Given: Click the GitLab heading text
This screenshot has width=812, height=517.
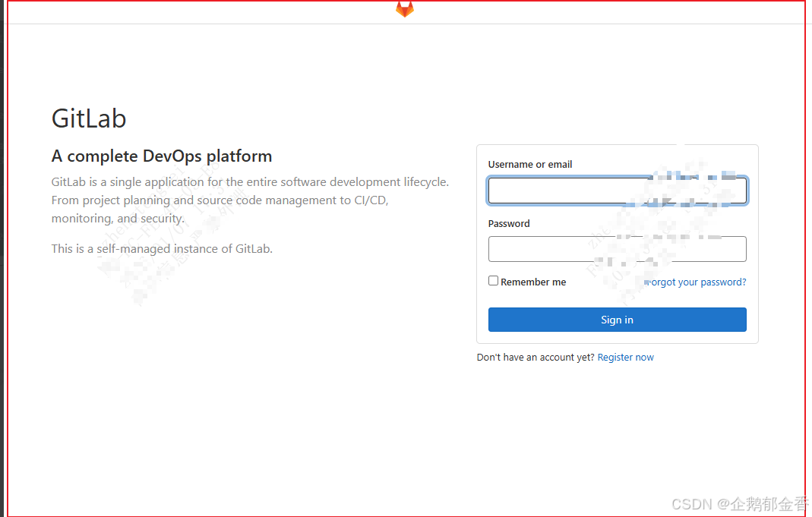Looking at the screenshot, I should pos(89,118).
